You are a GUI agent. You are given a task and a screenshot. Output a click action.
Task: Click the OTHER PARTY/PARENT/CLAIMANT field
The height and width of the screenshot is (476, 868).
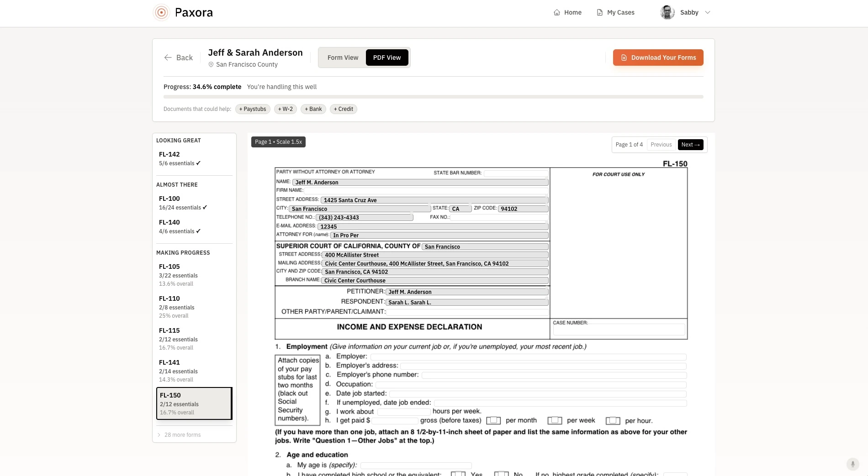click(x=467, y=312)
